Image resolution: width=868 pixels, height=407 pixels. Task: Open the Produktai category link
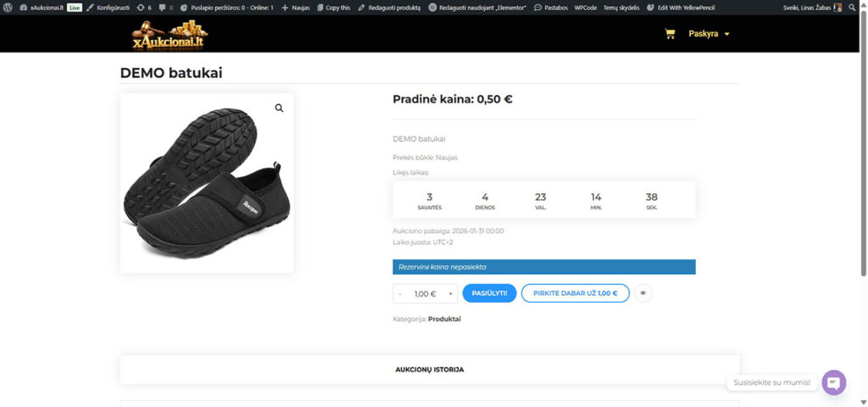click(x=444, y=319)
